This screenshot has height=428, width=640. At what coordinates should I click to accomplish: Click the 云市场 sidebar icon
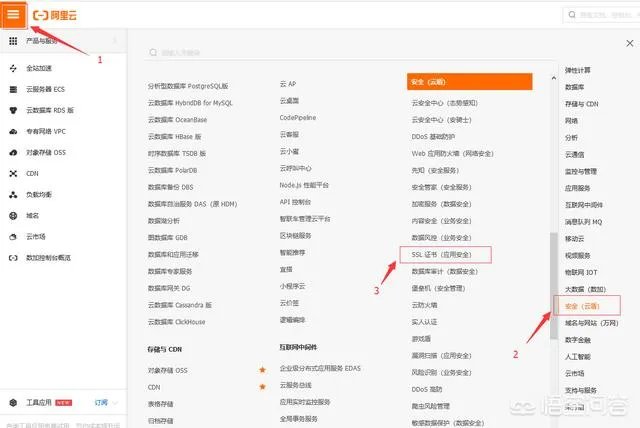(13, 237)
